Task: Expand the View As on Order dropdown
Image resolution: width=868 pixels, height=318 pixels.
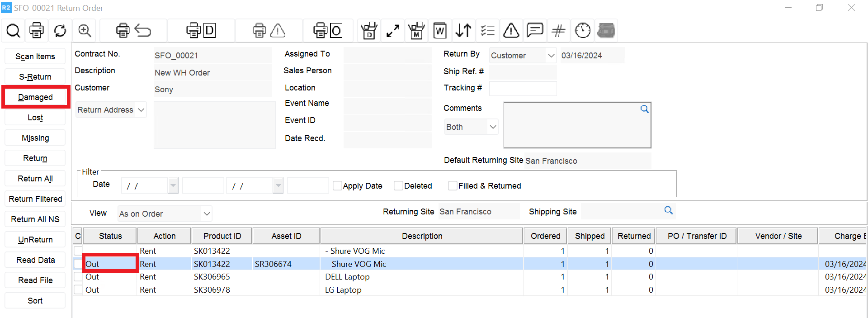Action: pyautogui.click(x=207, y=214)
